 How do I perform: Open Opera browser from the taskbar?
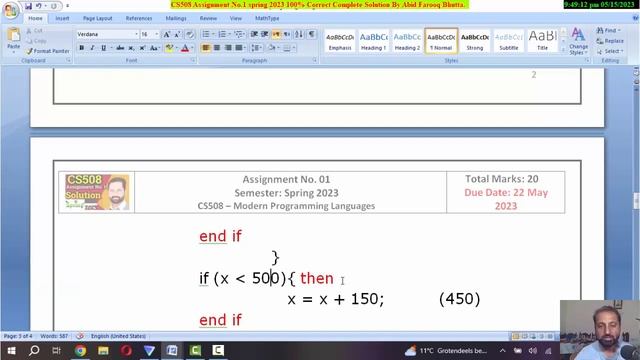pyautogui.click(x=126, y=351)
